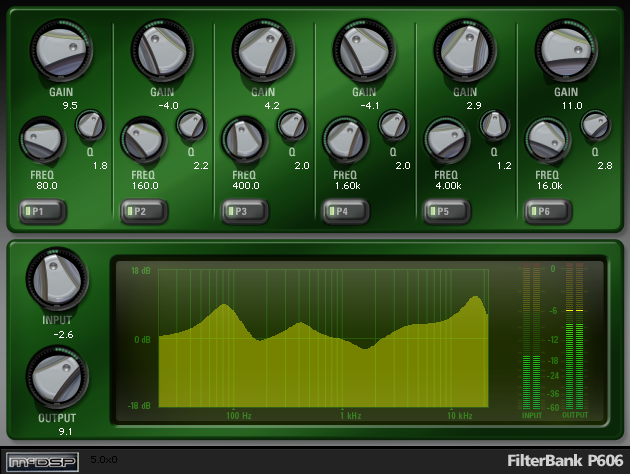Click the McDSP logo
Screen dimensions: 630x474
pyautogui.click(x=42, y=462)
